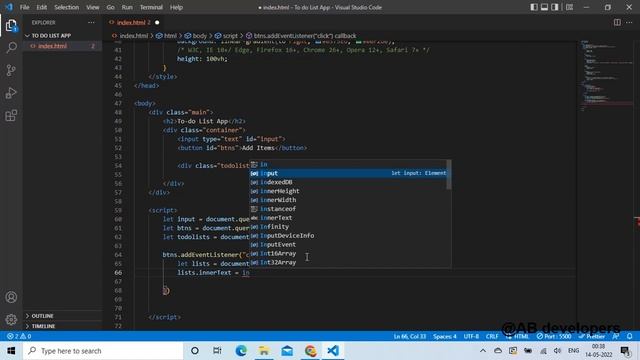The image size is (640, 360).
Task: Select the 'innerText' suggestion
Action: click(348, 218)
